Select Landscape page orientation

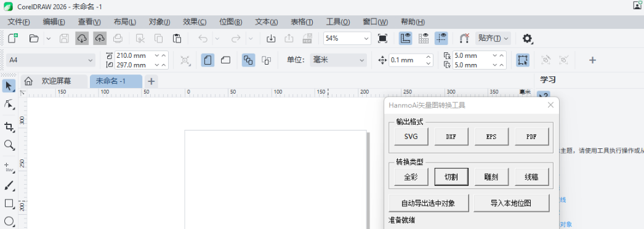coord(225,60)
